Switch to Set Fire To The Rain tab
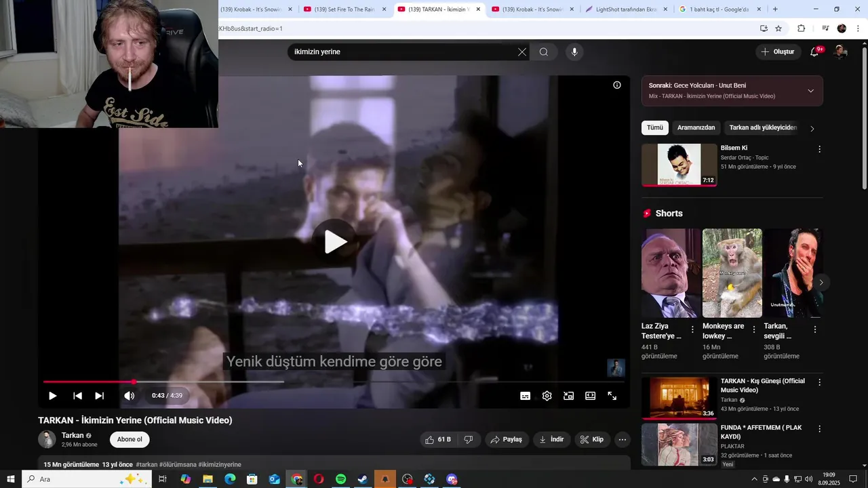This screenshot has width=868, height=488. coord(344,9)
